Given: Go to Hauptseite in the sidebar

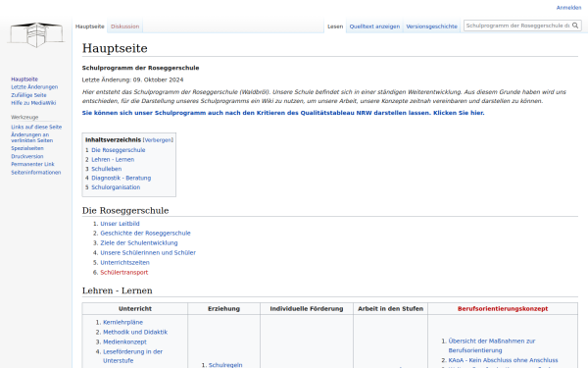Looking at the screenshot, I should [24, 79].
